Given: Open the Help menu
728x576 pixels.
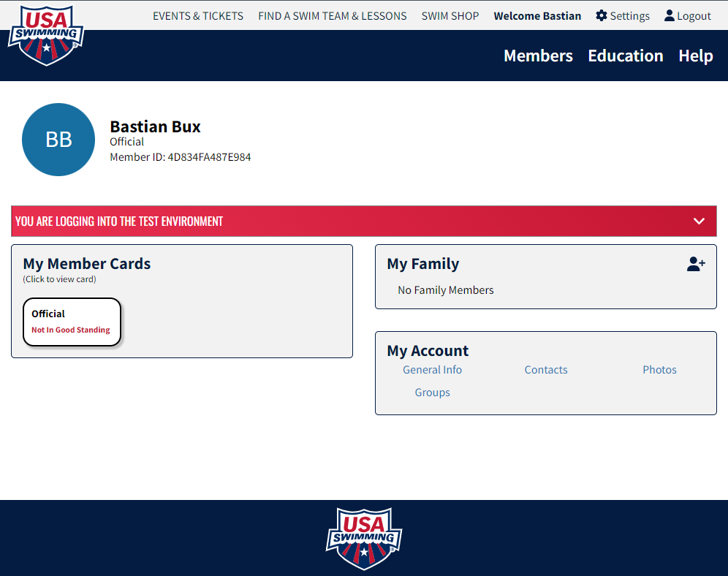Looking at the screenshot, I should tap(696, 56).
